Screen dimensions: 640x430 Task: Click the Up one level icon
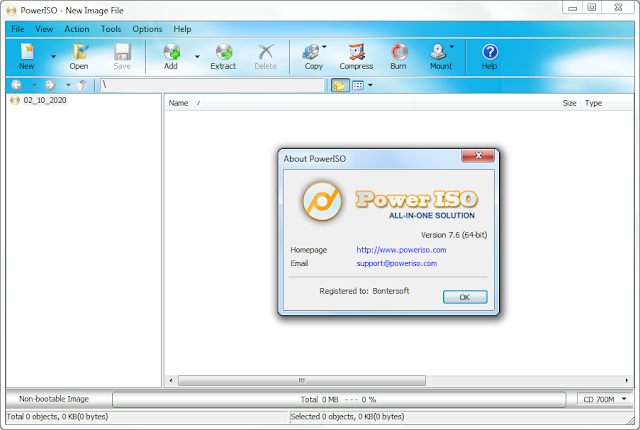82,85
